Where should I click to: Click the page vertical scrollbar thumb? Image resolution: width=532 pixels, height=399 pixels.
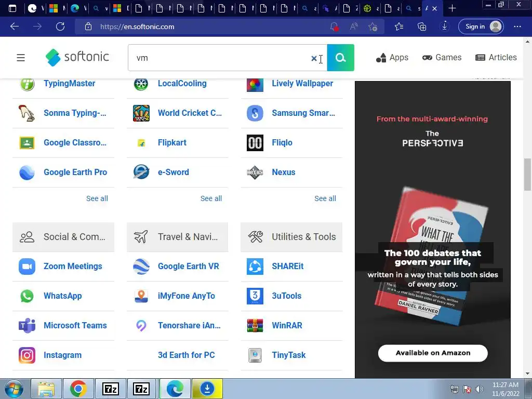528,175
